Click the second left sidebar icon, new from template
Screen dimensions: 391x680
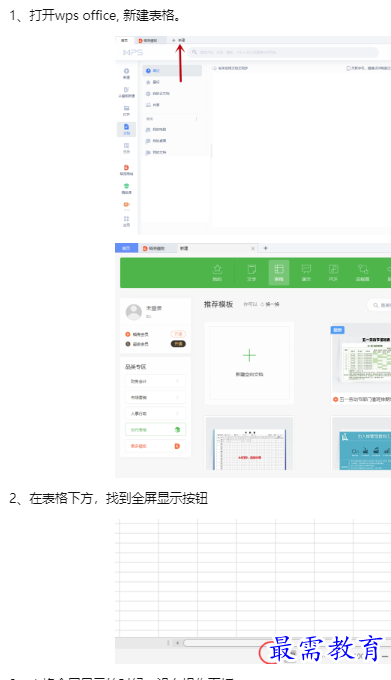tap(126, 92)
